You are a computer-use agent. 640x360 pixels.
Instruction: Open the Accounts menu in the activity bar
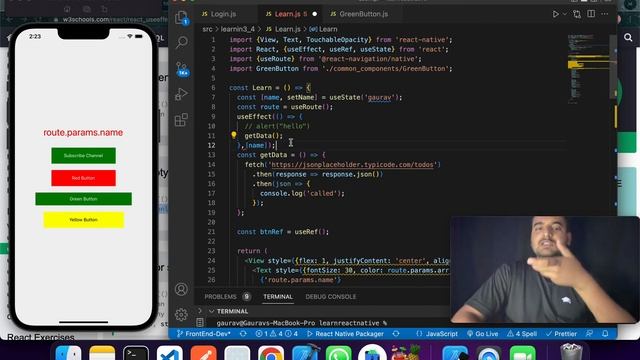point(181,289)
